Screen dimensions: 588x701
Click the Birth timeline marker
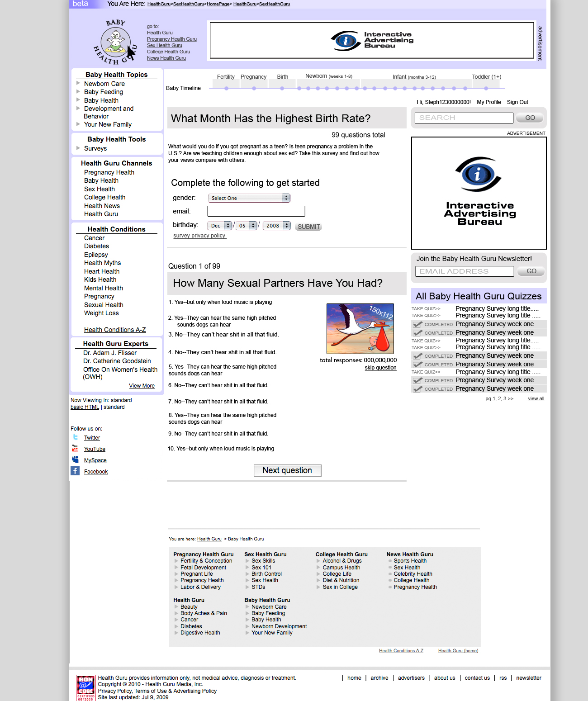pyautogui.click(x=282, y=88)
